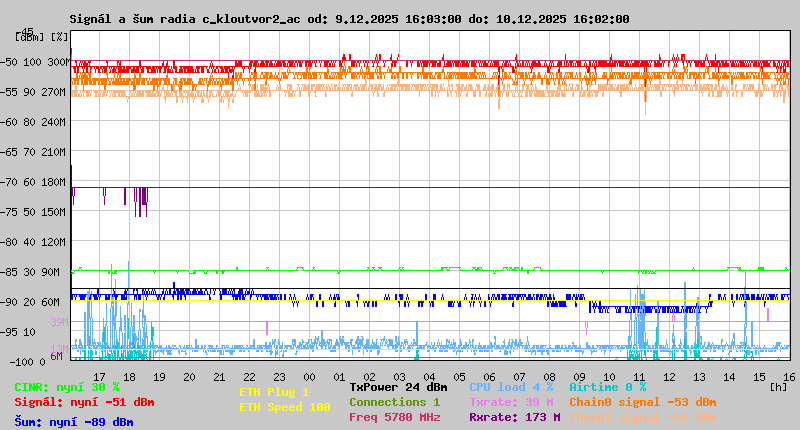This screenshot has width=800, height=430.
Task: Click the 'ETH Speed 100' legend text
Action: [x=285, y=407]
